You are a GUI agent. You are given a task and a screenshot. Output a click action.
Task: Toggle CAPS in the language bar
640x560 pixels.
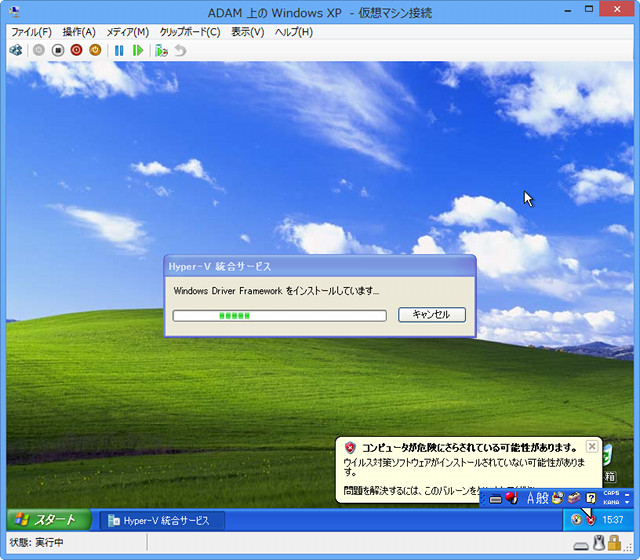pos(611,493)
